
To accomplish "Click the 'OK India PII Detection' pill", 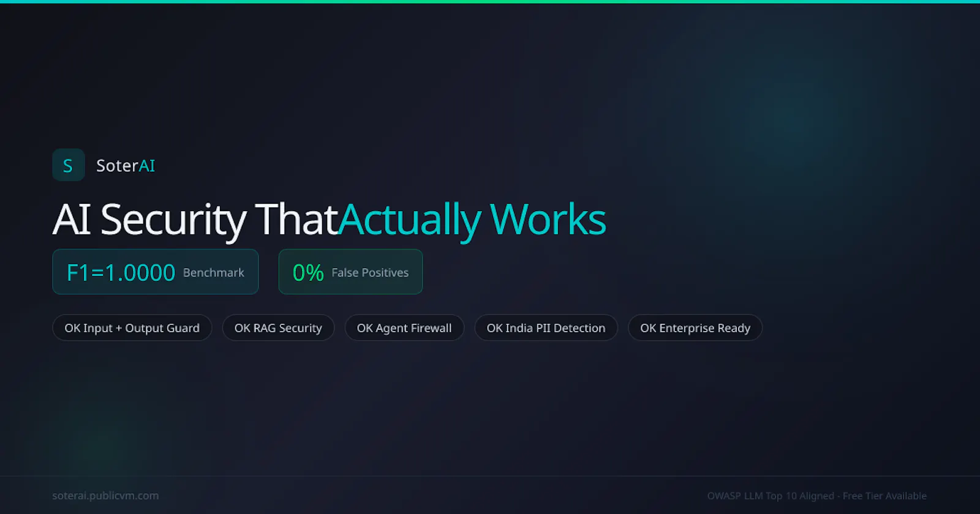I will pos(546,328).
